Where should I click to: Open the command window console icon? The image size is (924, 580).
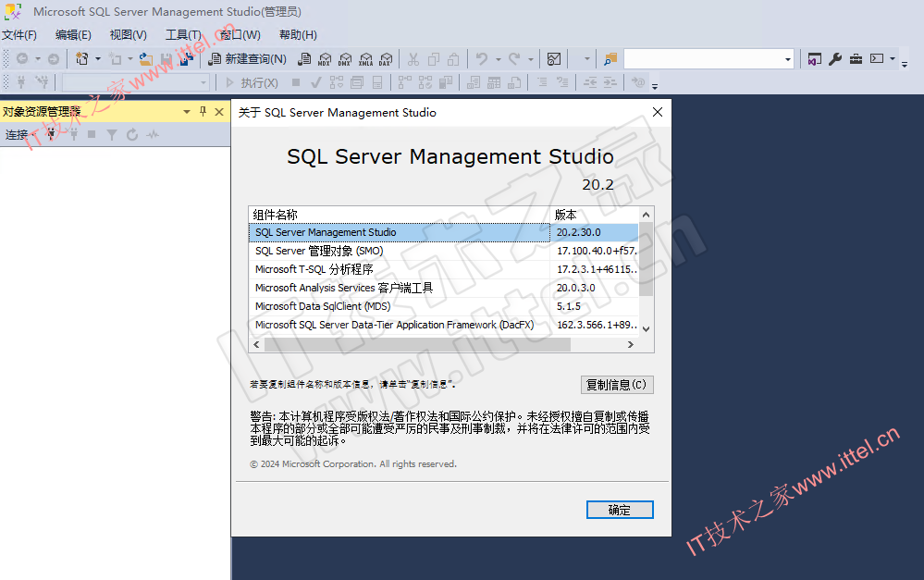(877, 59)
